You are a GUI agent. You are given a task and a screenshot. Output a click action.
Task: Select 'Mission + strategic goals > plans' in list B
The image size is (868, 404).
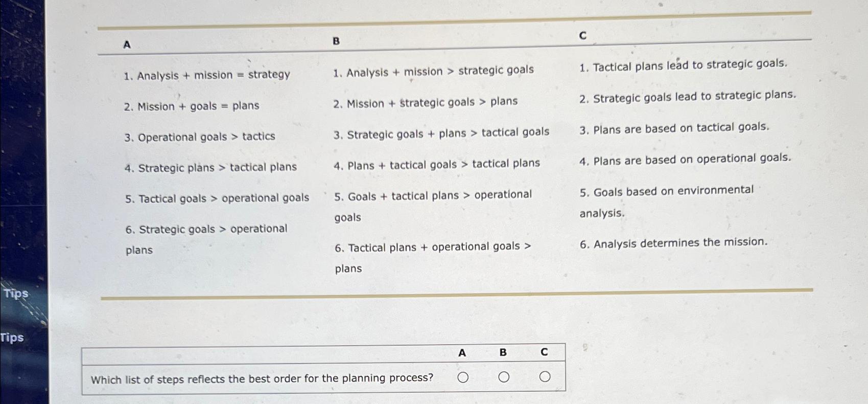click(x=426, y=102)
